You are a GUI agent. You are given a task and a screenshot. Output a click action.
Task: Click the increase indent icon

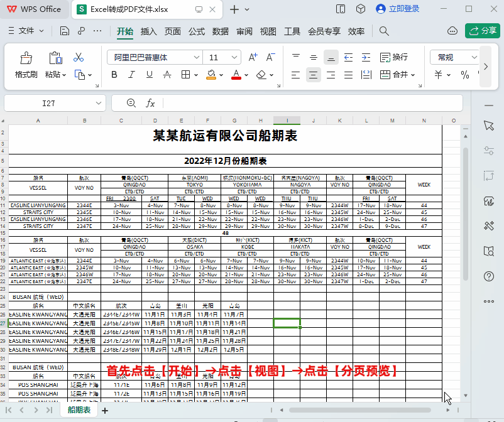[x=366, y=58]
